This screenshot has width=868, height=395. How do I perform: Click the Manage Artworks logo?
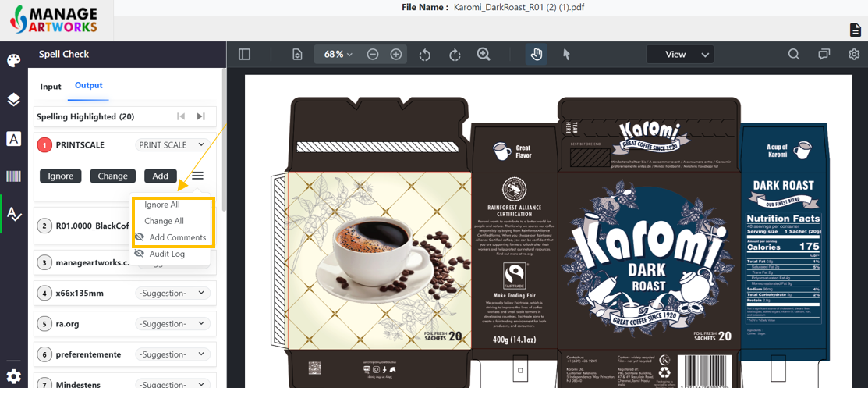55,20
